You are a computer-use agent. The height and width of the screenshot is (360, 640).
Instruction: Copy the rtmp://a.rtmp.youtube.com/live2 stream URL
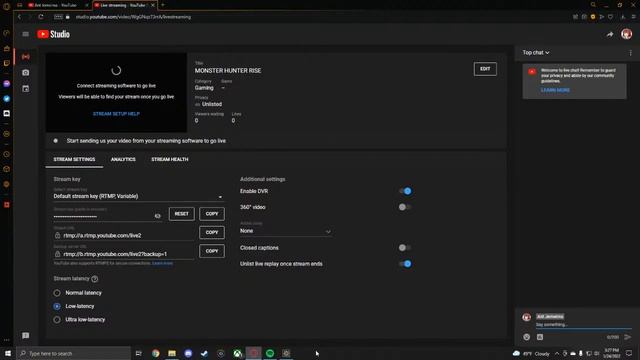pos(212,232)
